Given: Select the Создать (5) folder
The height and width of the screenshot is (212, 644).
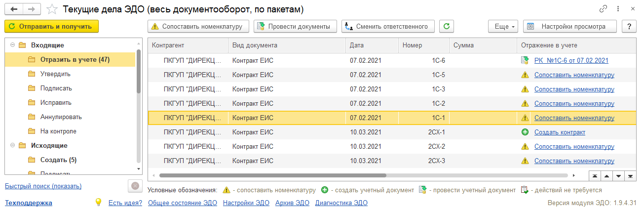Looking at the screenshot, I should [58, 160].
